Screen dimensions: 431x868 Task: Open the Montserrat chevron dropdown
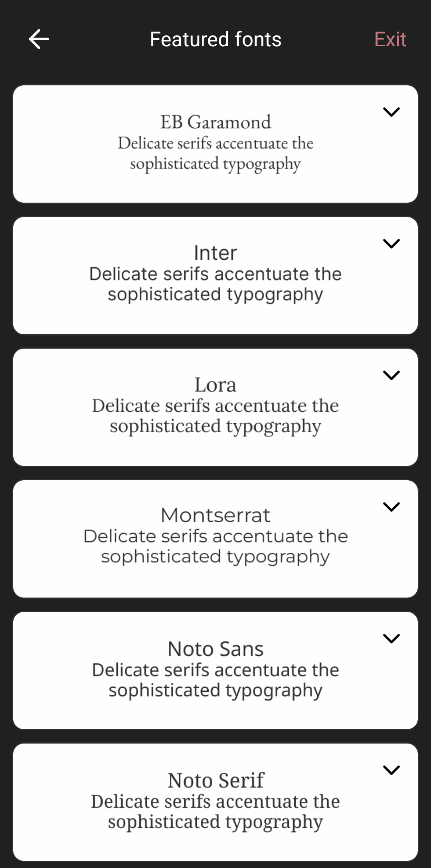click(391, 507)
